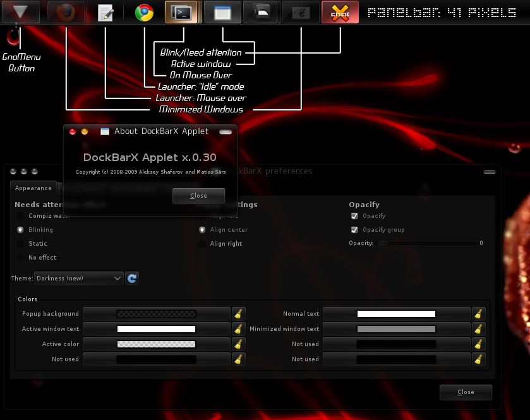Screen dimensions: 530x420
Task: Click the Opacity value 0
Action: coord(481,243)
